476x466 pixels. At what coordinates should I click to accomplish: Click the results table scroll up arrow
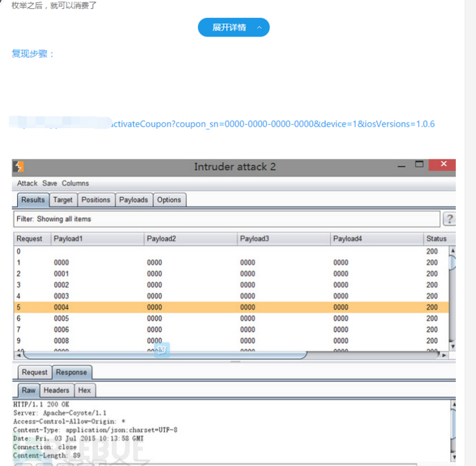pyautogui.click(x=453, y=252)
